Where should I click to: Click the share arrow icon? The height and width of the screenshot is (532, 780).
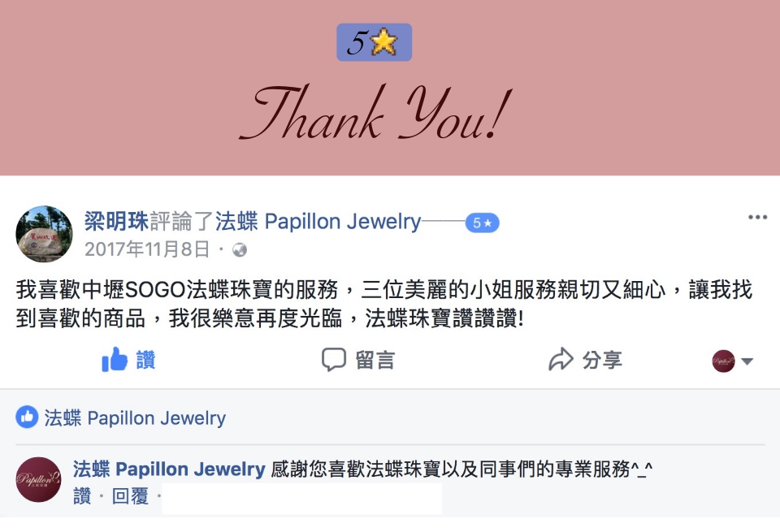pyautogui.click(x=561, y=359)
